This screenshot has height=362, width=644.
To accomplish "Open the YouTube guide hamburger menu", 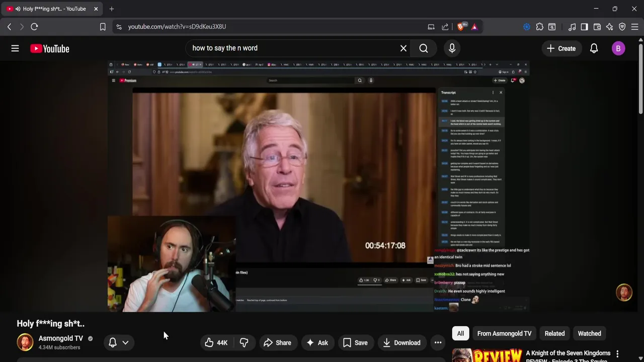I will click(x=15, y=48).
